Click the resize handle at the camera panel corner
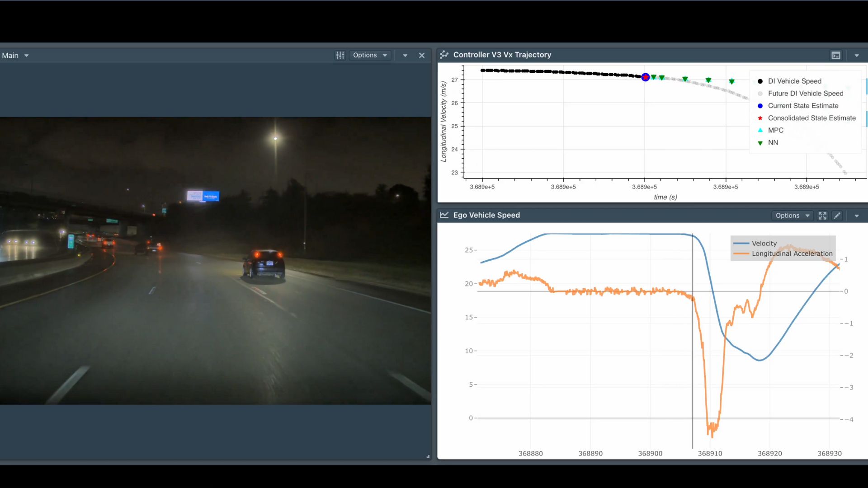The width and height of the screenshot is (868, 488). [428, 456]
